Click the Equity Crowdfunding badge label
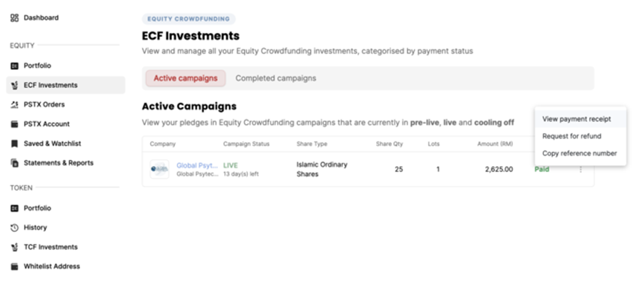Image resolution: width=644 pixels, height=297 pixels. tap(188, 19)
